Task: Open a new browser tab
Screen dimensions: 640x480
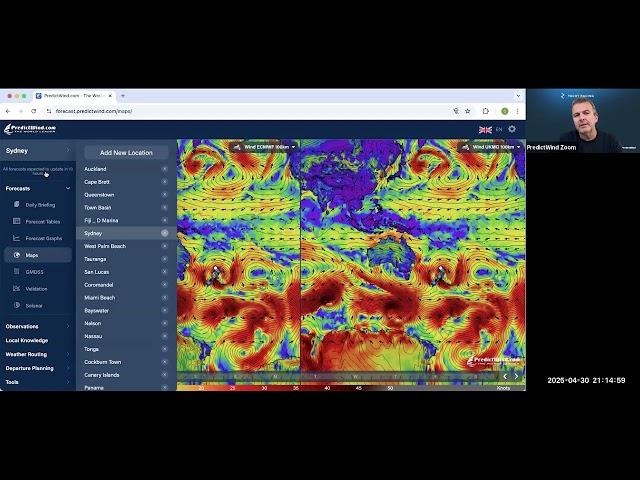Action: (122, 96)
